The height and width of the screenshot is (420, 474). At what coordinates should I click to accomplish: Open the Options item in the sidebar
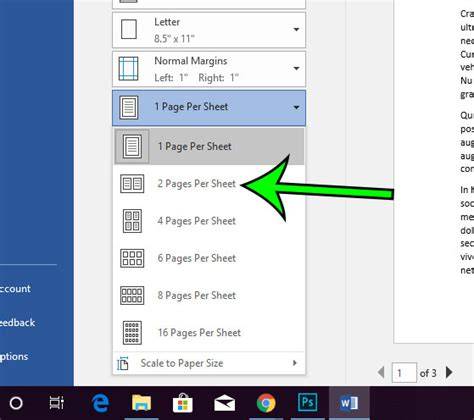pos(14,357)
